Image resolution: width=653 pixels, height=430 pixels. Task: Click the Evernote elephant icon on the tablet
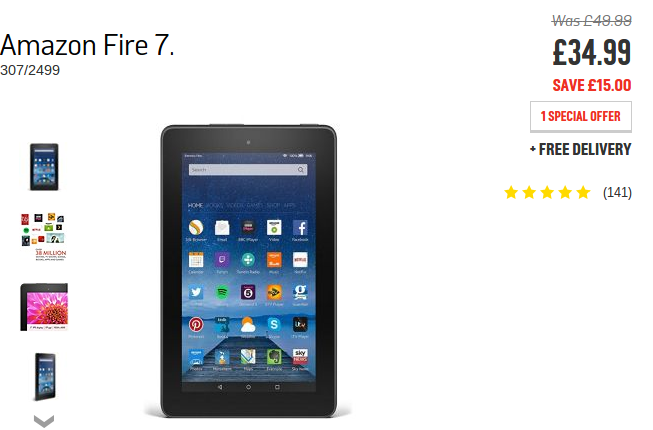274,356
